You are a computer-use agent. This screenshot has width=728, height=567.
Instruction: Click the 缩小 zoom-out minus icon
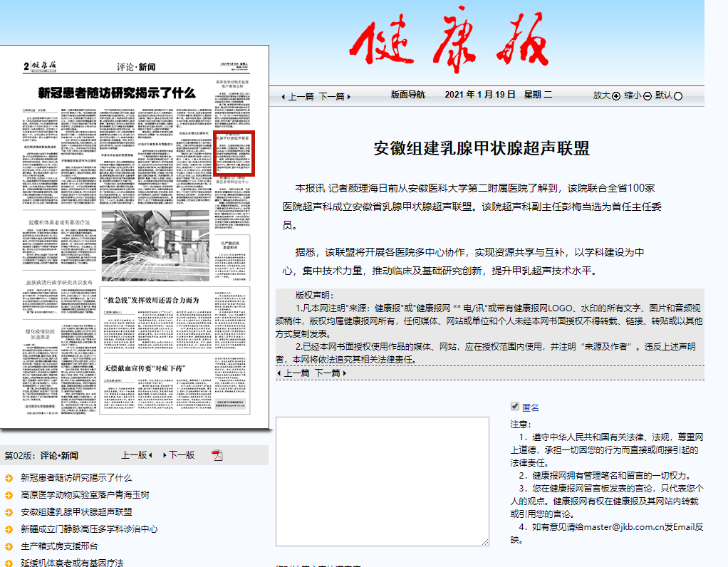(x=648, y=96)
